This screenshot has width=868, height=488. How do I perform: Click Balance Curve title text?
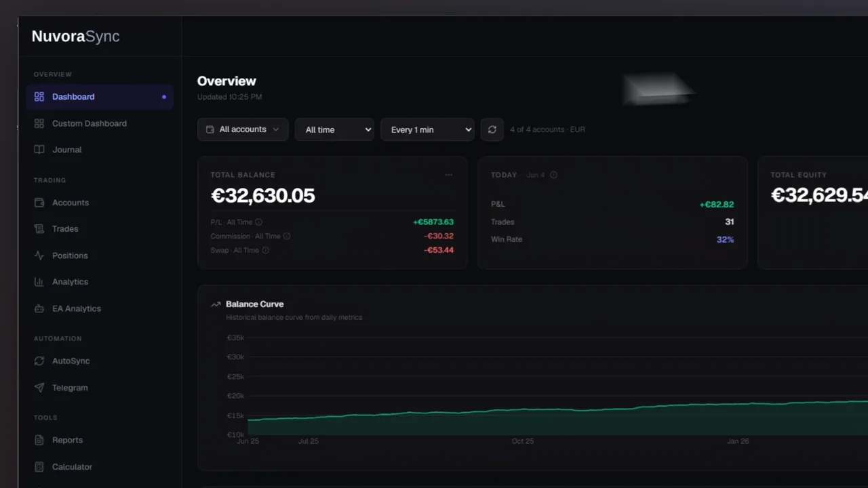coord(254,304)
